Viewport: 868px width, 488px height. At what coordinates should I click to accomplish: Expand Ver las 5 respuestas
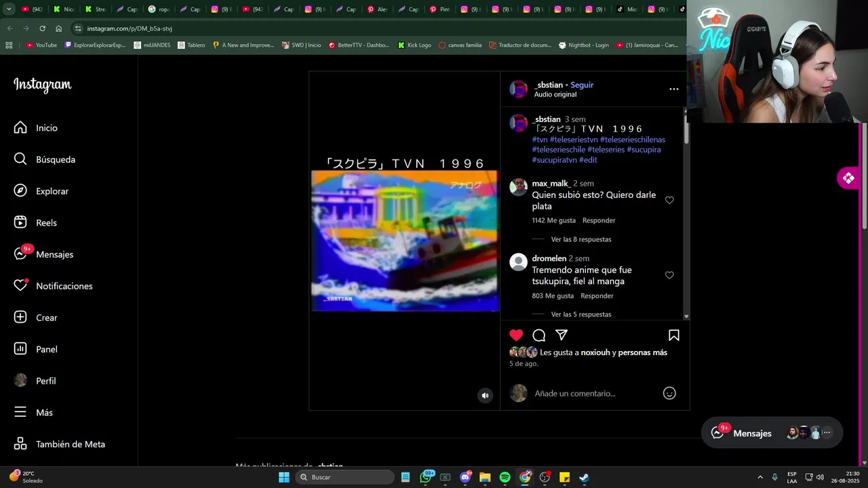[x=581, y=314]
